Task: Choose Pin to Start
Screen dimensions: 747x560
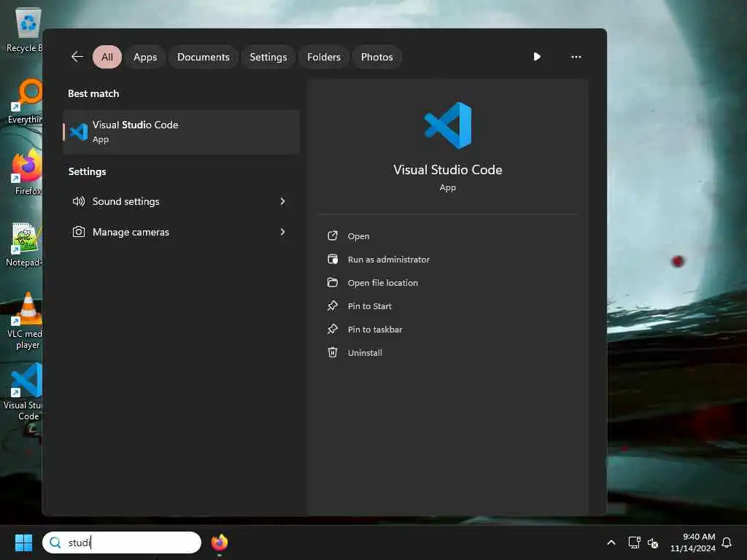Action: click(370, 306)
